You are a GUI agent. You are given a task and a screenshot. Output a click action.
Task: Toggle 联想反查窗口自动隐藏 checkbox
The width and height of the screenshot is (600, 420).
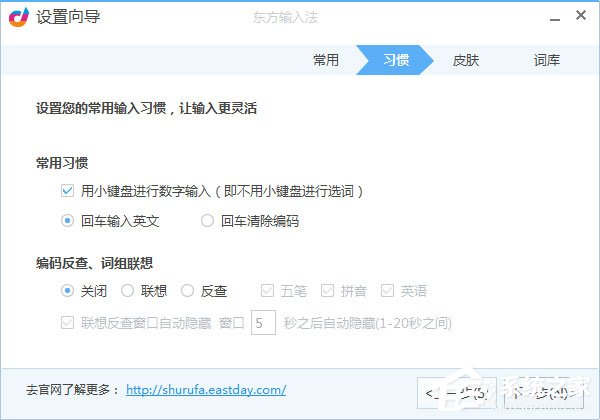point(67,323)
